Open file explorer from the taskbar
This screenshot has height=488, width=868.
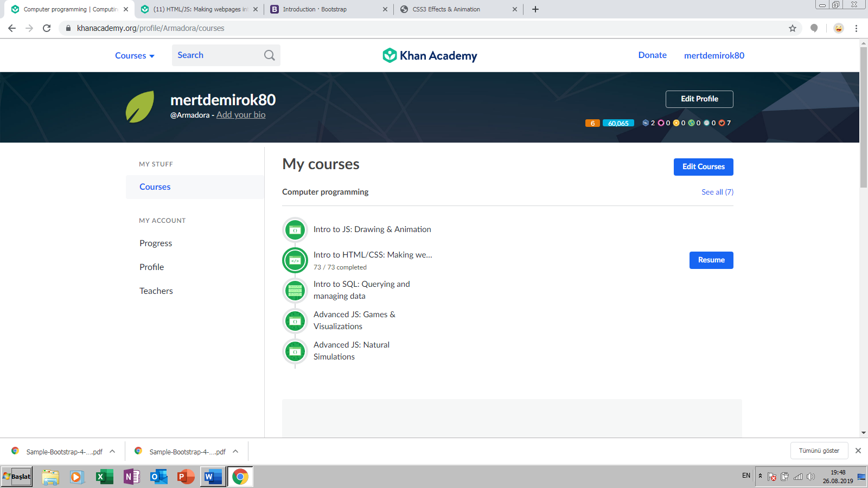coord(50,477)
